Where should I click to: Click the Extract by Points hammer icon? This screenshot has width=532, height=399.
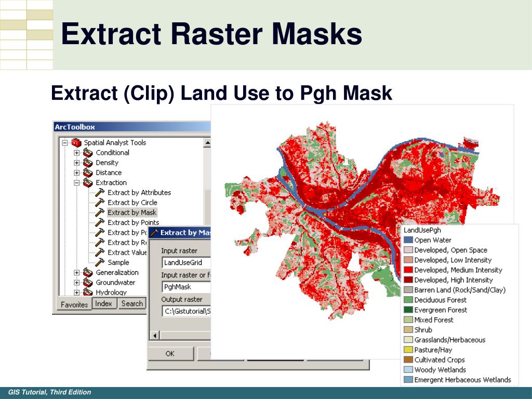pyautogui.click(x=100, y=222)
